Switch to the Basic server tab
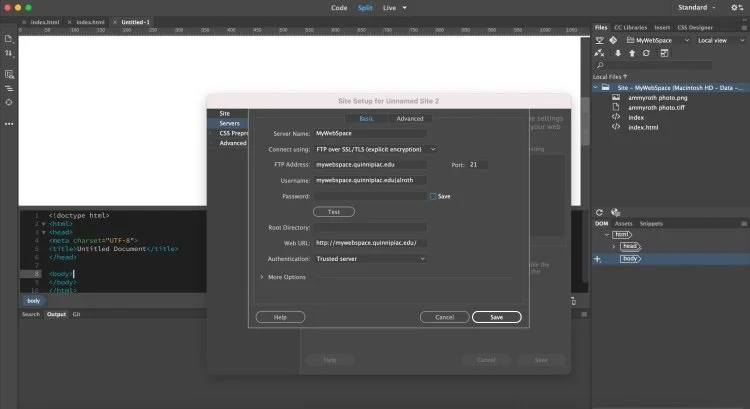750x409 pixels. point(366,119)
